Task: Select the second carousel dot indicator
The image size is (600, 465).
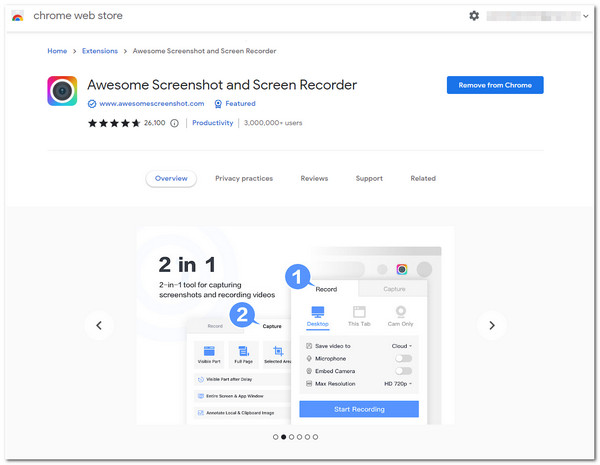Action: click(283, 437)
